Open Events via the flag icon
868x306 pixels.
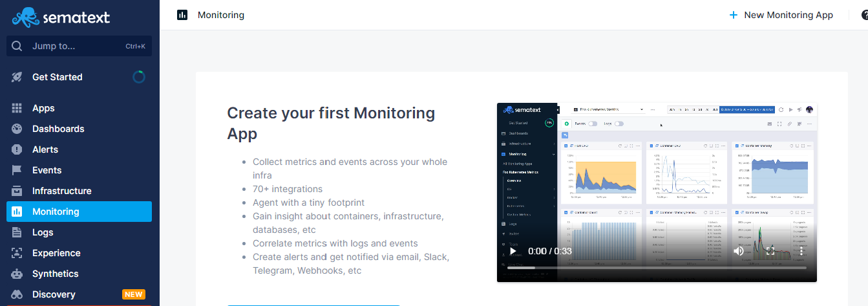point(17,170)
